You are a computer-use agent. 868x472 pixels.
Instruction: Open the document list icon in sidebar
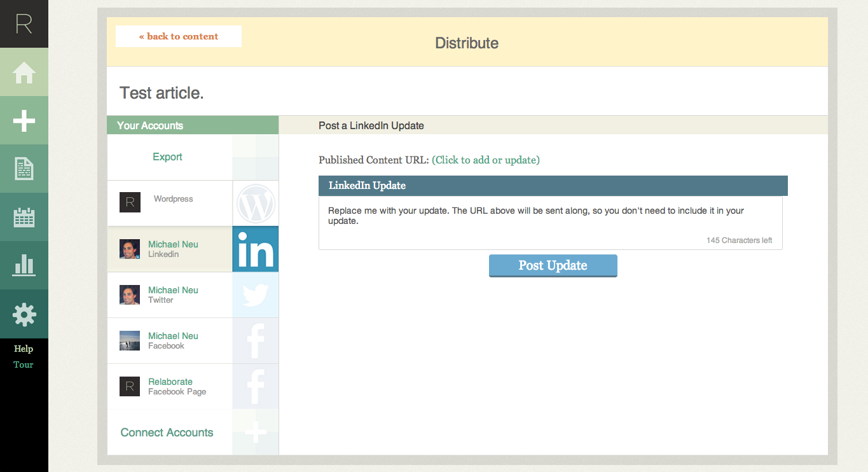coord(24,169)
